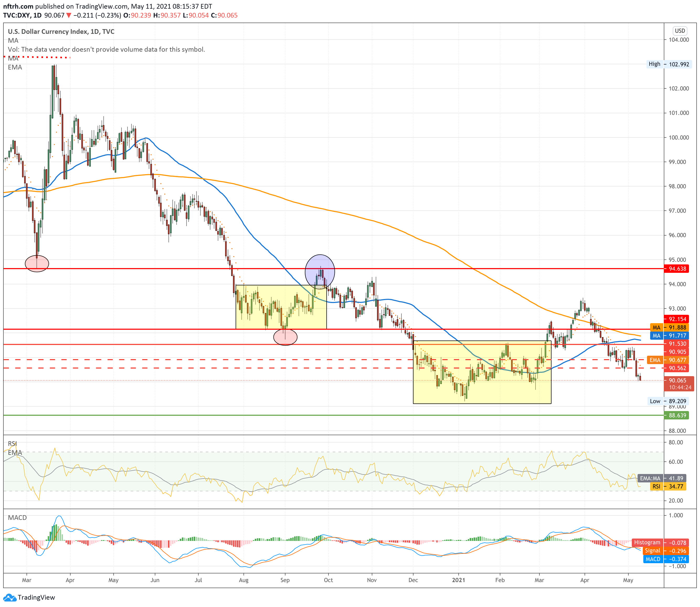This screenshot has height=607, width=700.
Task: Click the blue MA 91.717 tag
Action: (x=670, y=336)
